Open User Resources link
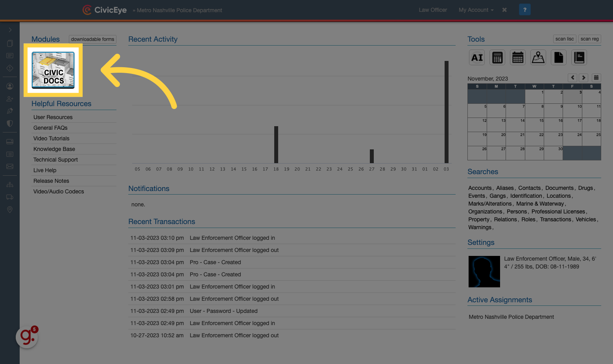 pyautogui.click(x=53, y=117)
